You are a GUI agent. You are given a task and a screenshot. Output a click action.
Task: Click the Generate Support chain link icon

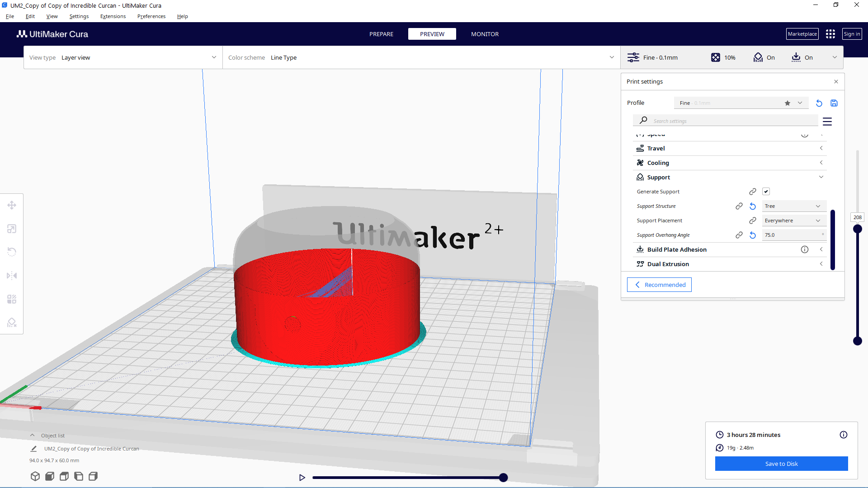pyautogui.click(x=752, y=191)
